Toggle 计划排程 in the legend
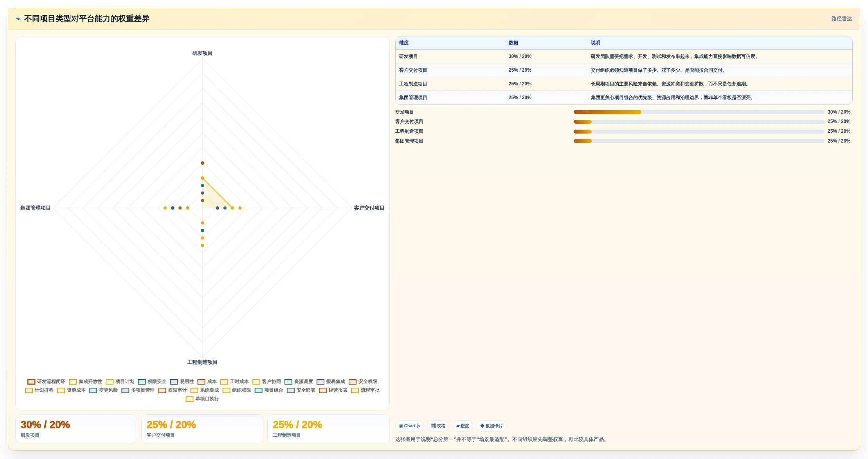Viewport: 868px width, 459px height. [39, 390]
